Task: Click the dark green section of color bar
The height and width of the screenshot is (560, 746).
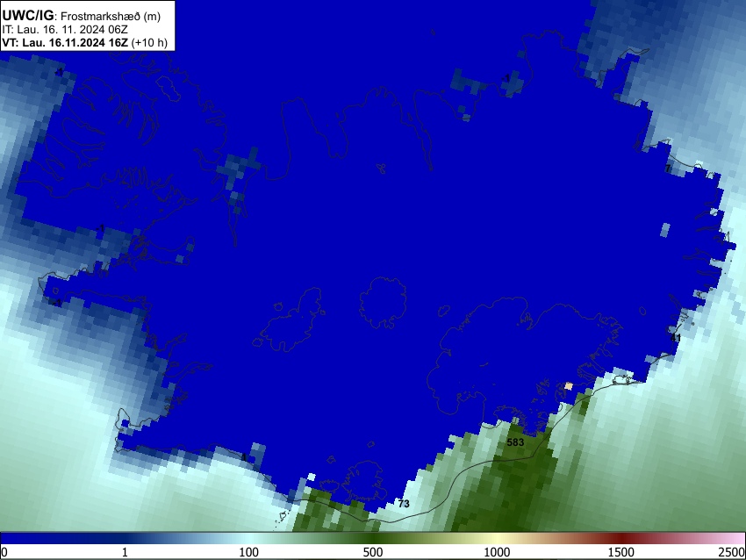Action: coord(376,538)
